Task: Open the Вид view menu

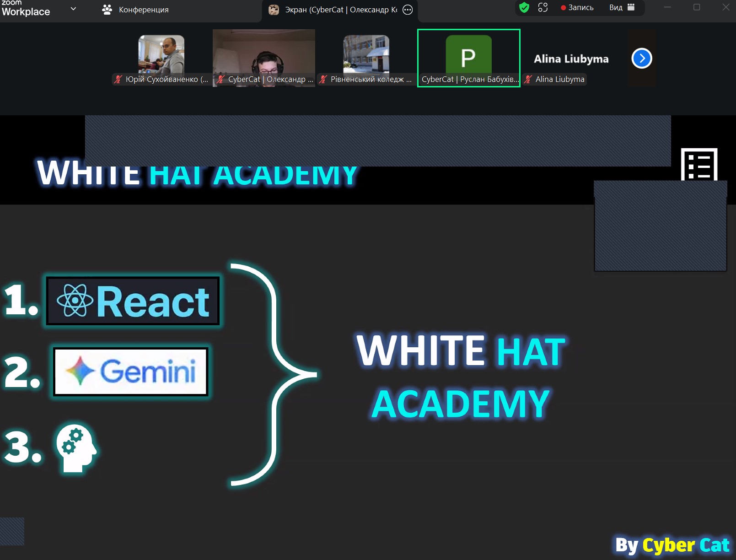Action: (622, 7)
